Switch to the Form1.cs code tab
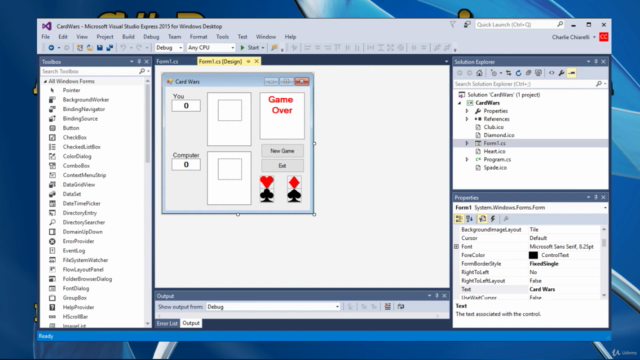The image size is (640, 360). coord(167,62)
